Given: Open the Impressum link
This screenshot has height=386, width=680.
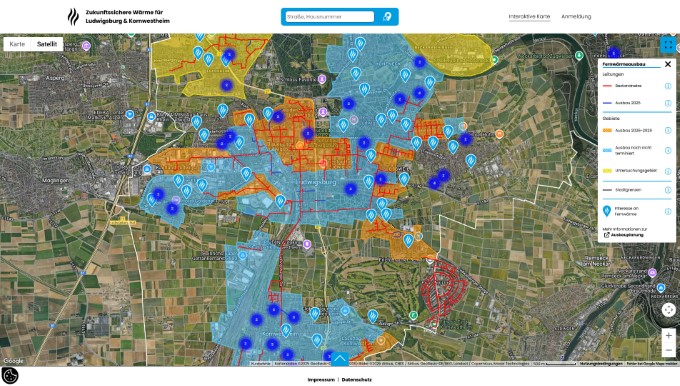Looking at the screenshot, I should coord(321,380).
